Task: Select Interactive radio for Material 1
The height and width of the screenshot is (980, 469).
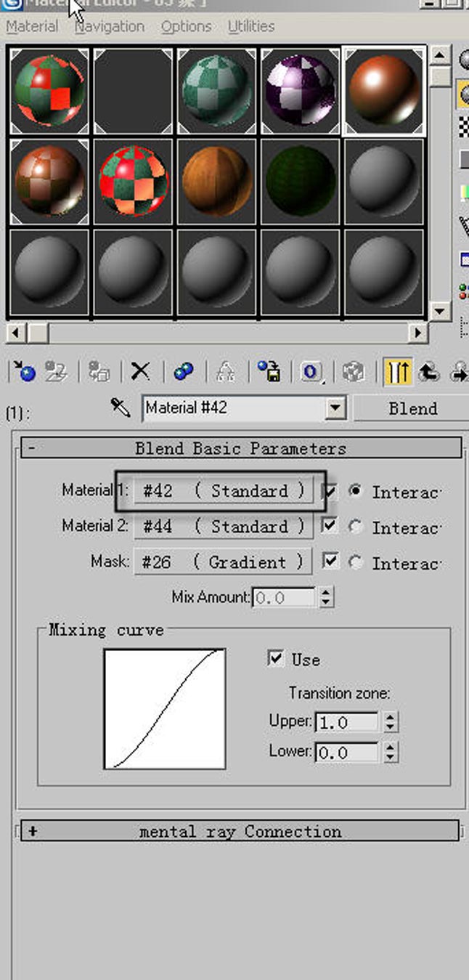Action: (355, 491)
